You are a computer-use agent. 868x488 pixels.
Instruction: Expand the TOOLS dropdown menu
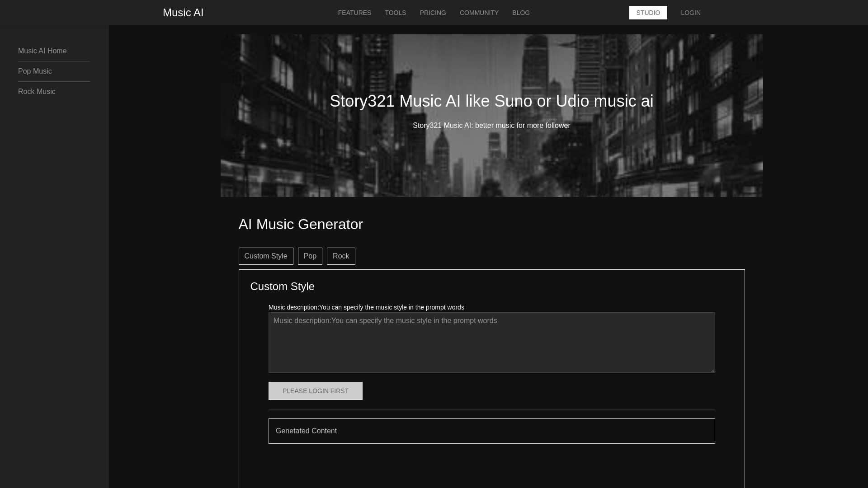click(395, 13)
